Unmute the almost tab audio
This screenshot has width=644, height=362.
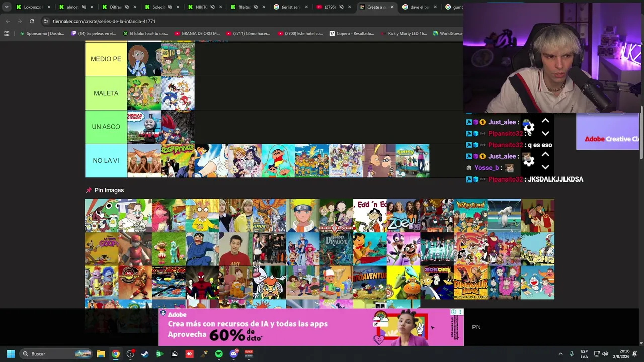pyautogui.click(x=84, y=7)
